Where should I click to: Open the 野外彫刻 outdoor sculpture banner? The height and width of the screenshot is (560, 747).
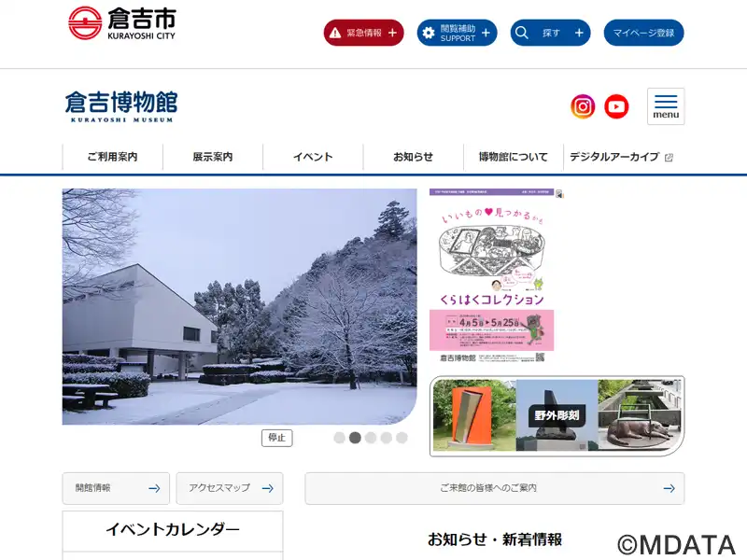(x=557, y=415)
